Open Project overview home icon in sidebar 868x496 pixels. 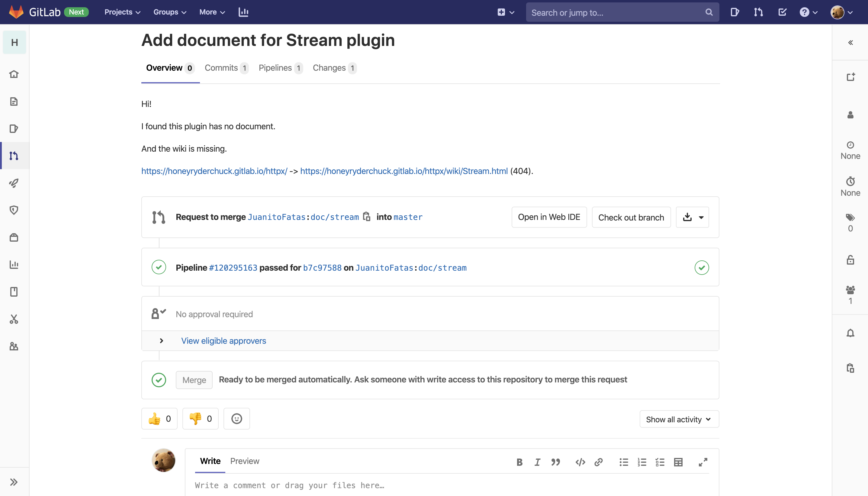(14, 74)
